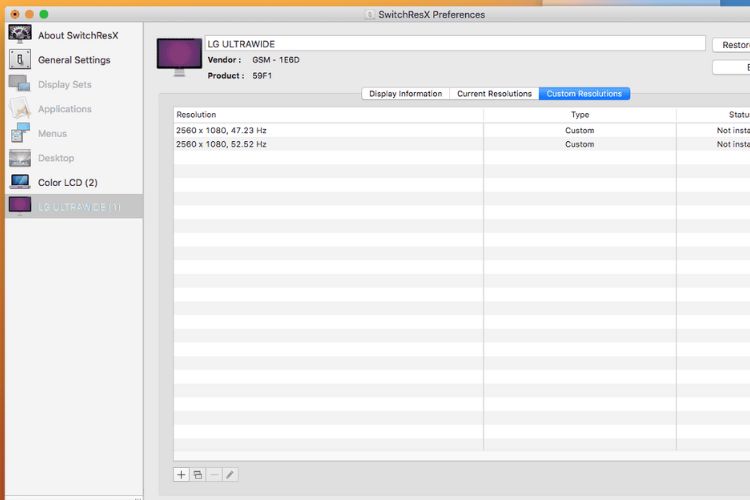Click the Status column header
750x500 pixels.
(x=714, y=115)
